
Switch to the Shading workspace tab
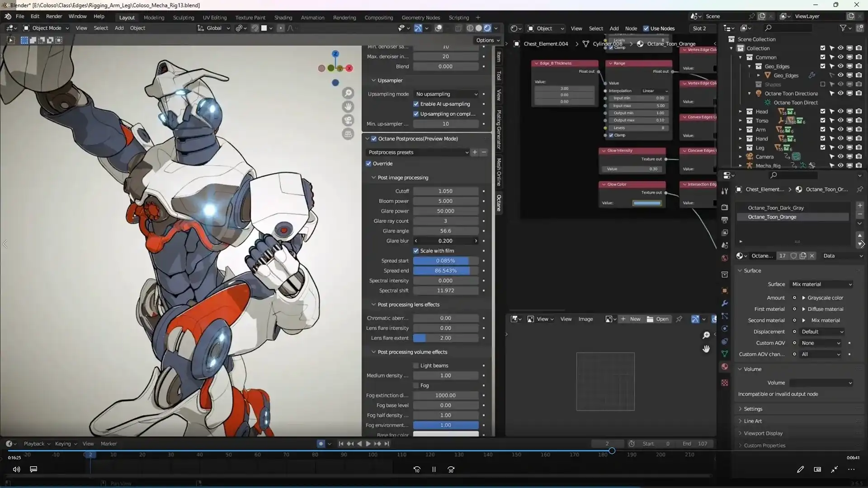pos(283,17)
